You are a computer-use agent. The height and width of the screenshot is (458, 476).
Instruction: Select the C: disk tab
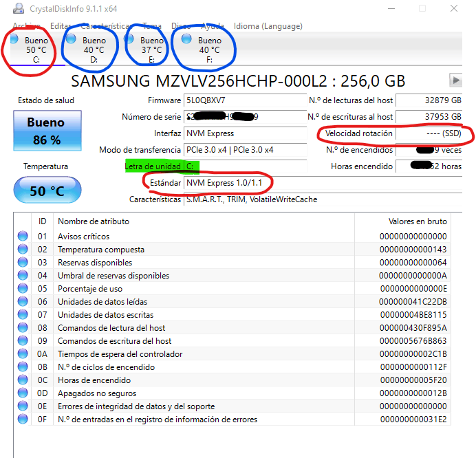[36, 49]
